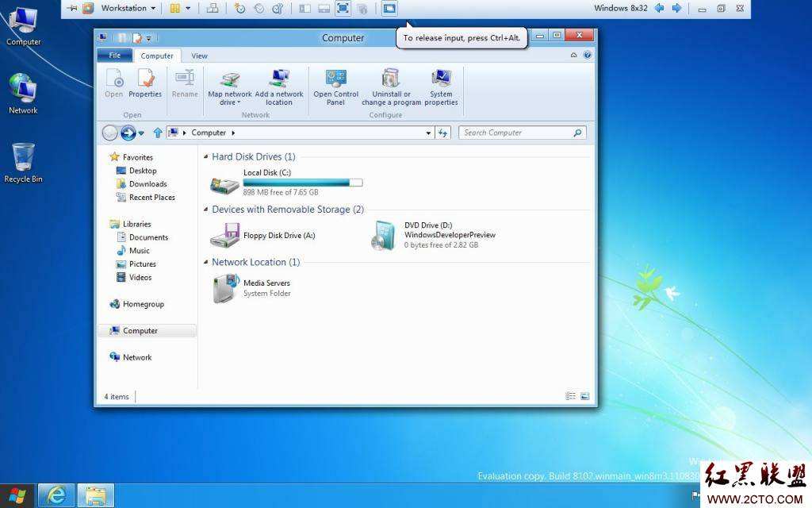Click the Up one level arrow
This screenshot has width=812, height=508.
pos(158,133)
